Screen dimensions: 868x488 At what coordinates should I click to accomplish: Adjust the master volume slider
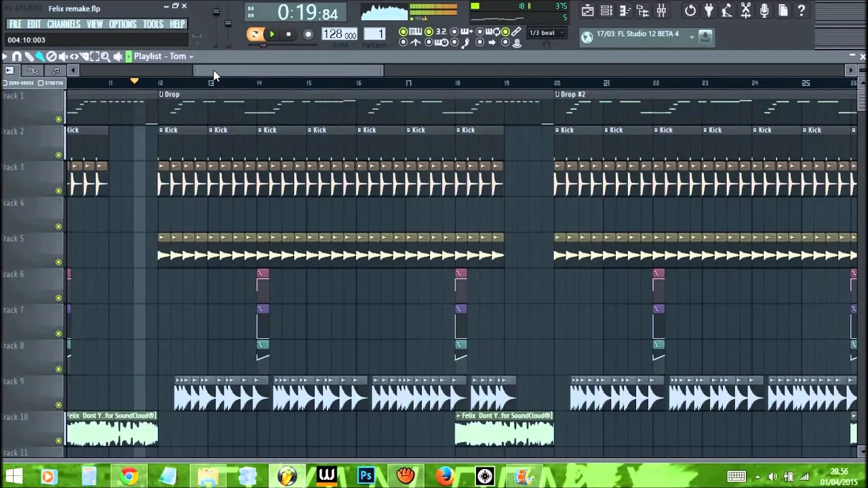click(216, 12)
